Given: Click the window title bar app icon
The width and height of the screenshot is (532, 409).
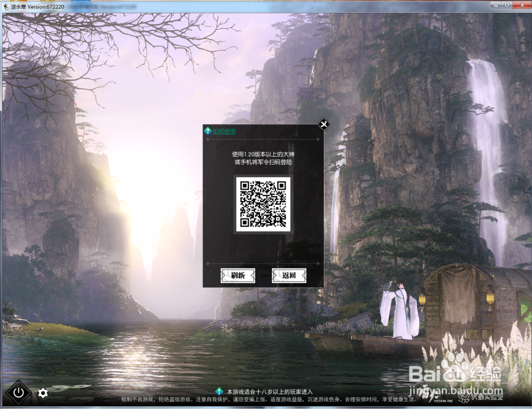Looking at the screenshot, I should pyautogui.click(x=6, y=6).
